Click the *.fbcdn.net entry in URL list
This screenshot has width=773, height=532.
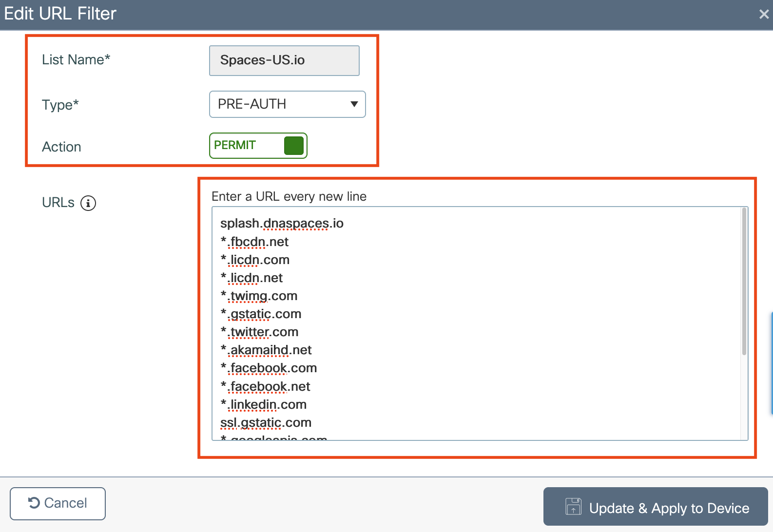pyautogui.click(x=254, y=242)
